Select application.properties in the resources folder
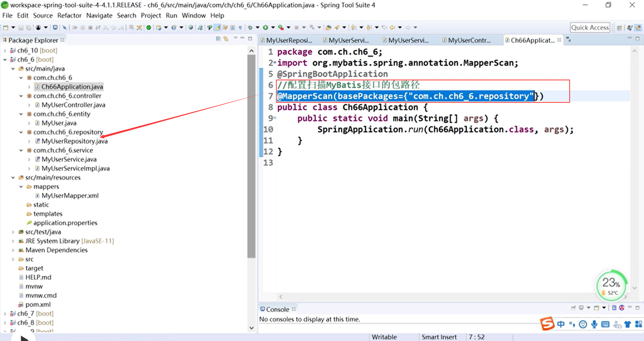Image resolution: width=644 pixels, height=341 pixels. [65, 223]
